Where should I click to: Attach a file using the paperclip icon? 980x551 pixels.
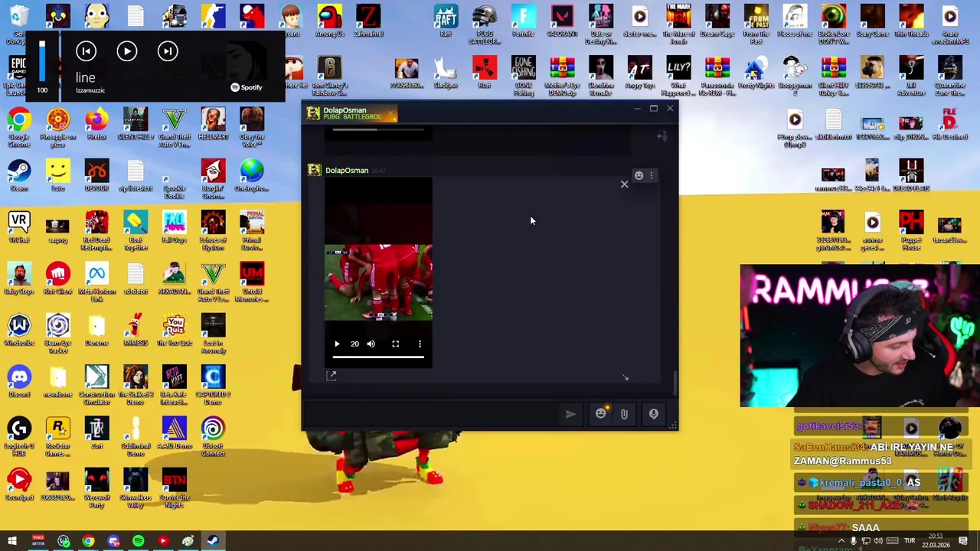624,414
